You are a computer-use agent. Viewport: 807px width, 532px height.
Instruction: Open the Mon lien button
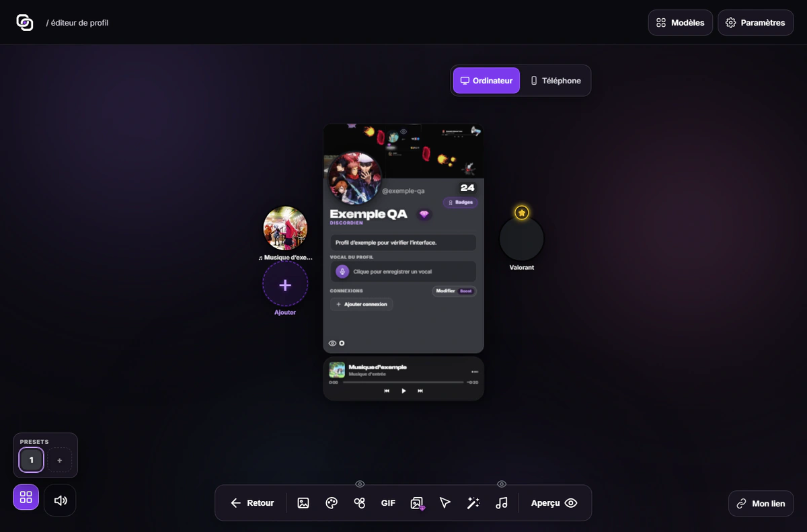click(761, 504)
